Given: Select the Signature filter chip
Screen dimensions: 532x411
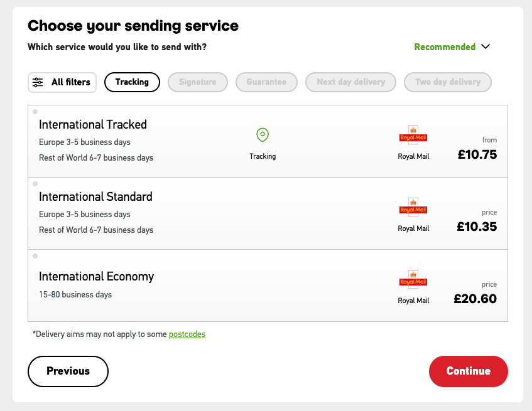Looking at the screenshot, I should [x=197, y=82].
